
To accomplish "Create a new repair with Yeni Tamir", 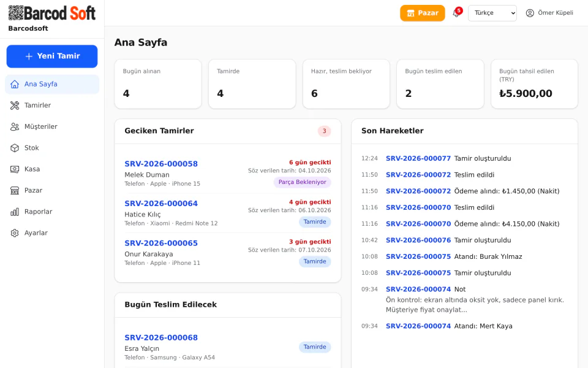I will [x=52, y=56].
